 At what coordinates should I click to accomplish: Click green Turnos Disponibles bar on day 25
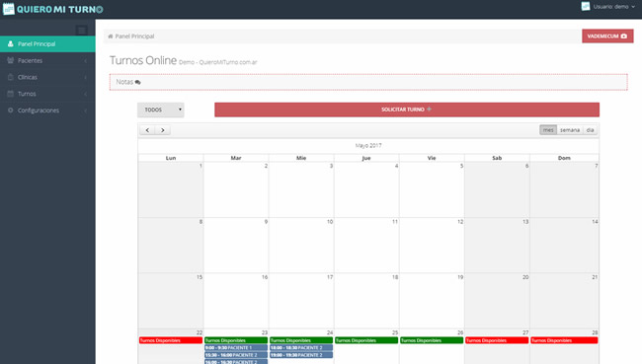click(x=366, y=340)
